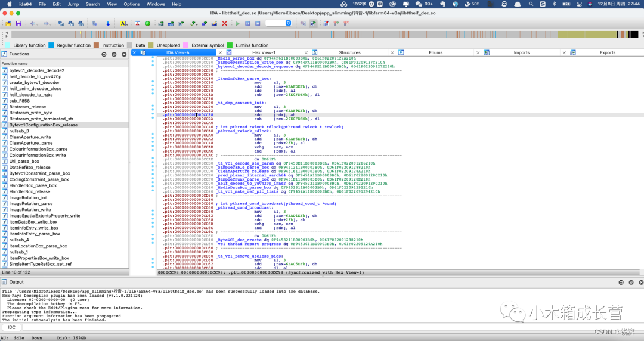
Task: Open the Search menu
Action: (x=93, y=4)
